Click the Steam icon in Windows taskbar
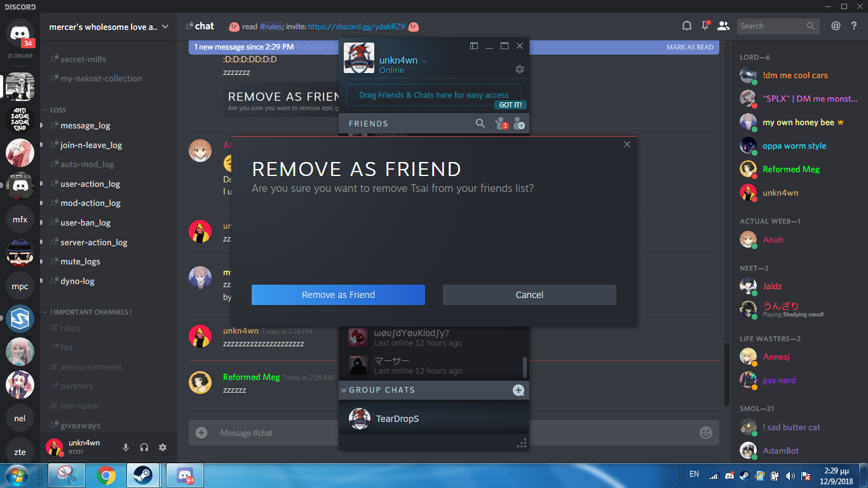The image size is (868, 488). point(142,475)
